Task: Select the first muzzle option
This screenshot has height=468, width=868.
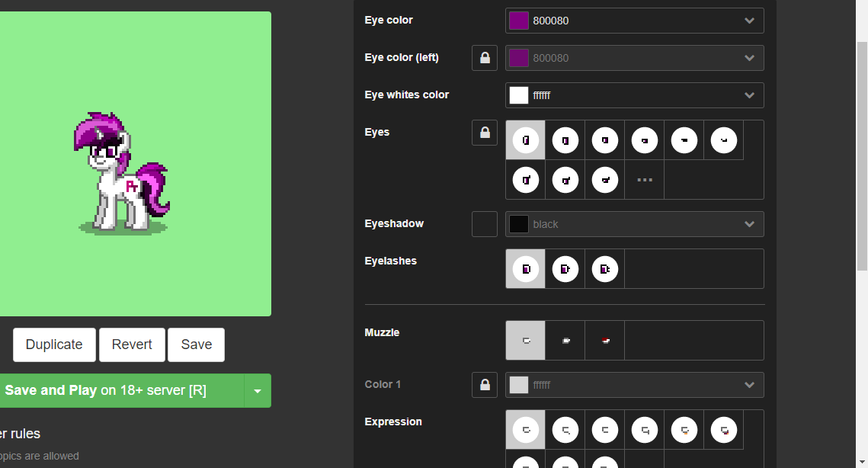Action: (525, 341)
